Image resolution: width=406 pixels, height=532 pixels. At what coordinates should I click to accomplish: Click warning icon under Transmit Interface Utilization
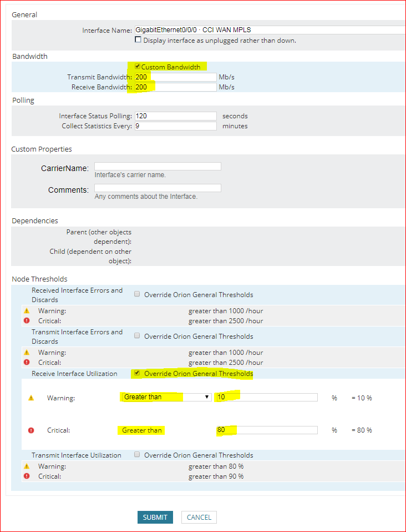(x=27, y=466)
